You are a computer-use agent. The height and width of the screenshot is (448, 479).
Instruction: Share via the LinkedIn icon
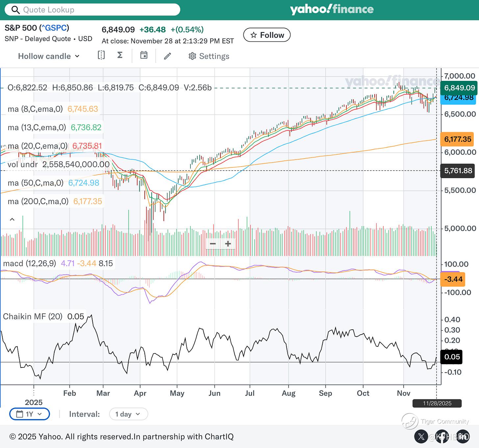pos(463,436)
